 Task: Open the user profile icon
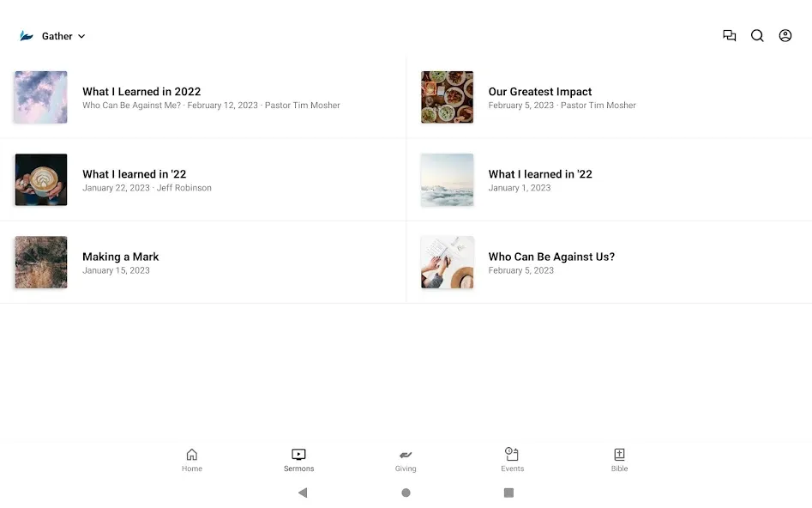point(785,35)
